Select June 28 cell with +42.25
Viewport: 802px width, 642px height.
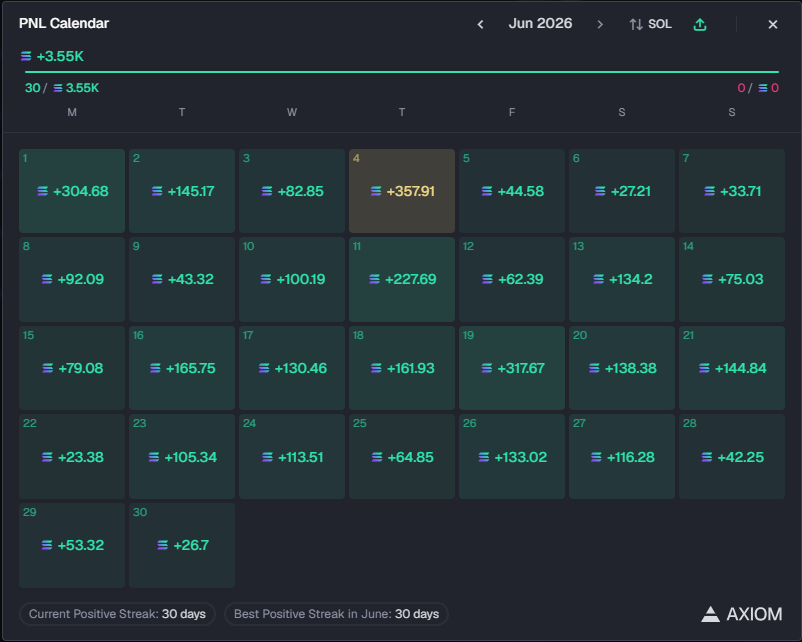[x=732, y=456]
